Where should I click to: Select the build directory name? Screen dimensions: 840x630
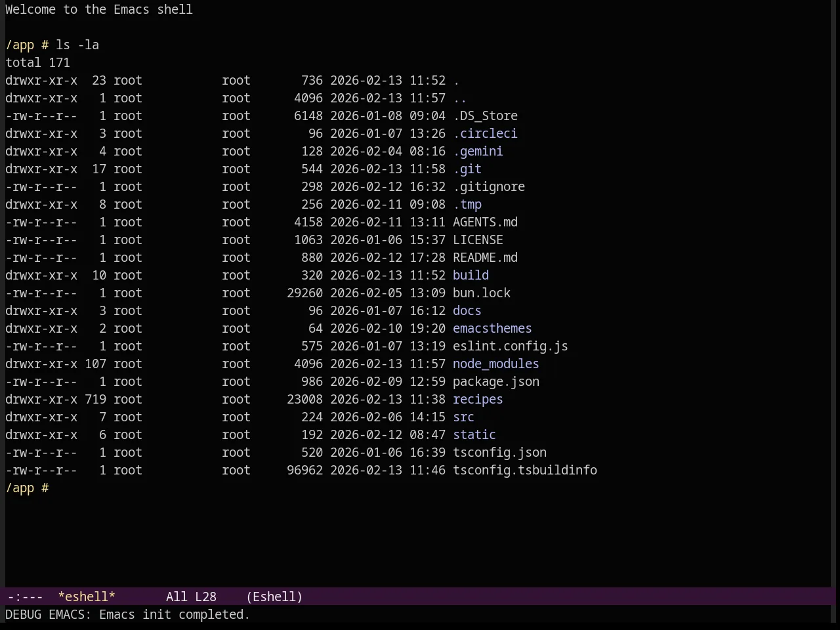point(471,276)
